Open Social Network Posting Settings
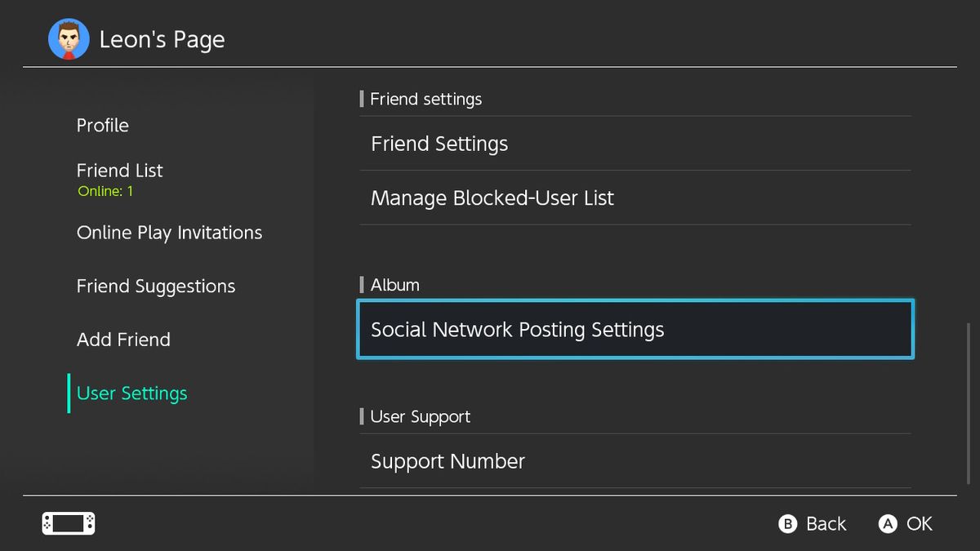Screen dimensions: 980x551 coord(517,330)
